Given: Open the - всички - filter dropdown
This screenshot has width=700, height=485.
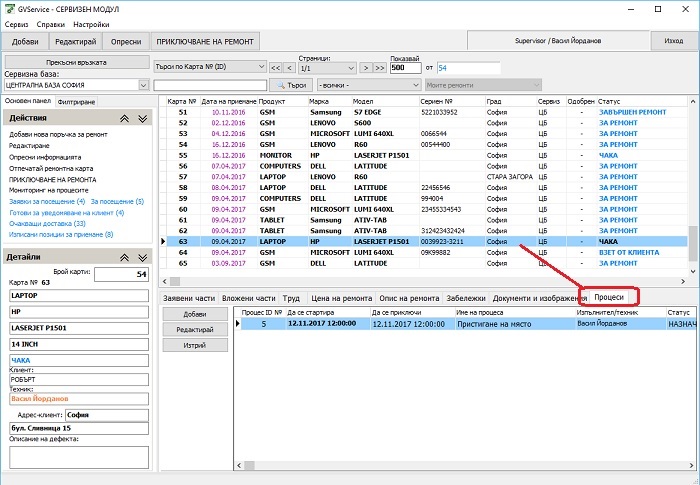Looking at the screenshot, I should tap(369, 85).
